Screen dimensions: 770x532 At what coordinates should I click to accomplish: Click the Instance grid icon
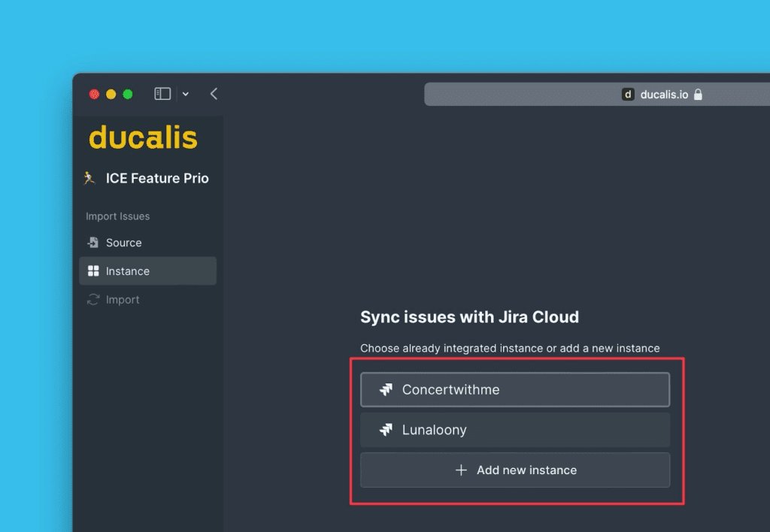(x=92, y=271)
